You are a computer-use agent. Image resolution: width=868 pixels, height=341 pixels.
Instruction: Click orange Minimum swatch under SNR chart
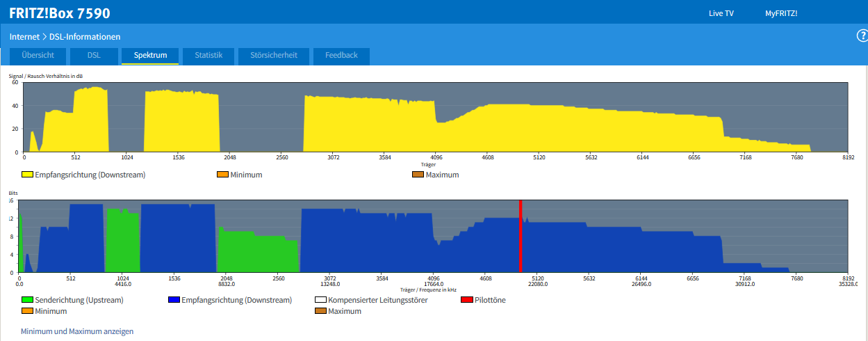[x=223, y=175]
